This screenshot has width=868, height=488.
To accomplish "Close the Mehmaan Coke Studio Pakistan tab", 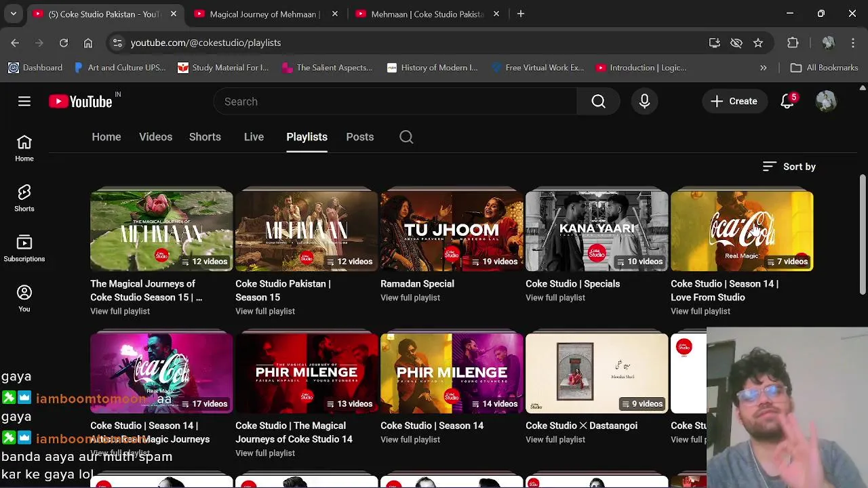I will click(496, 14).
